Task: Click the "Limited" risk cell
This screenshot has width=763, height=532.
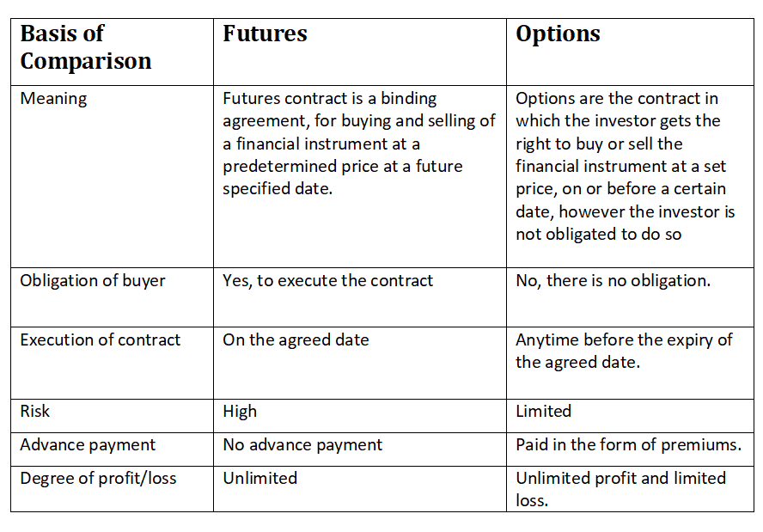Action: pos(543,412)
